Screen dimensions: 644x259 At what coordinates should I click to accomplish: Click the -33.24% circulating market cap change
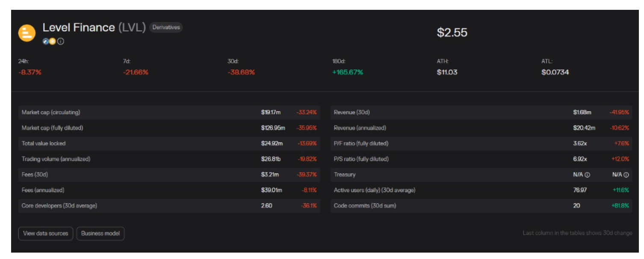pos(307,112)
